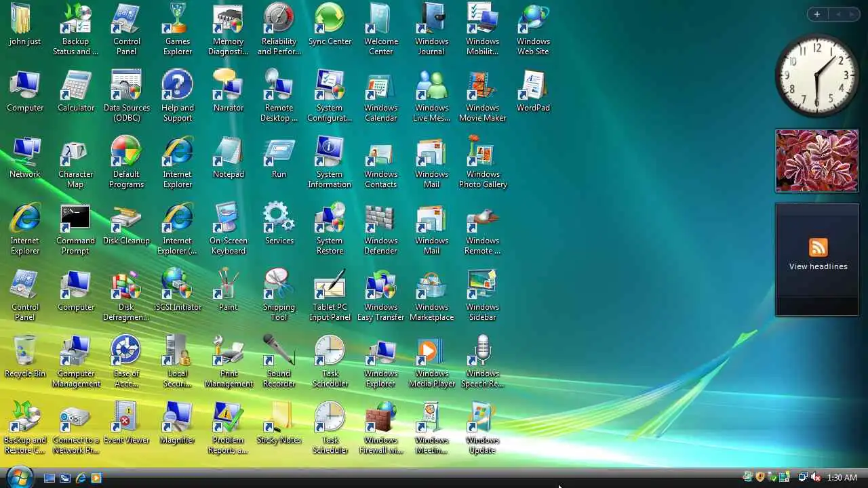The image size is (868, 488).
Task: Click Show Desktop in Quick Launch
Action: [x=50, y=478]
